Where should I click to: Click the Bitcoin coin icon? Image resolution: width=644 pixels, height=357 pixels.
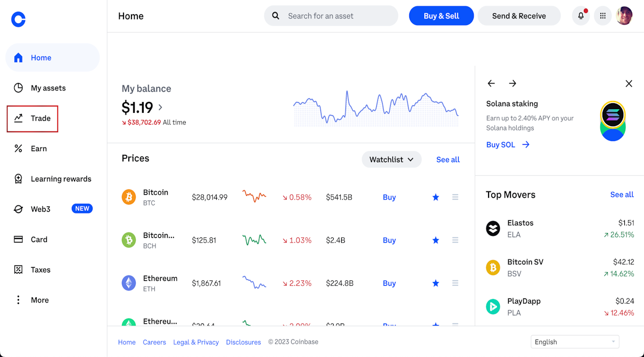(x=129, y=197)
